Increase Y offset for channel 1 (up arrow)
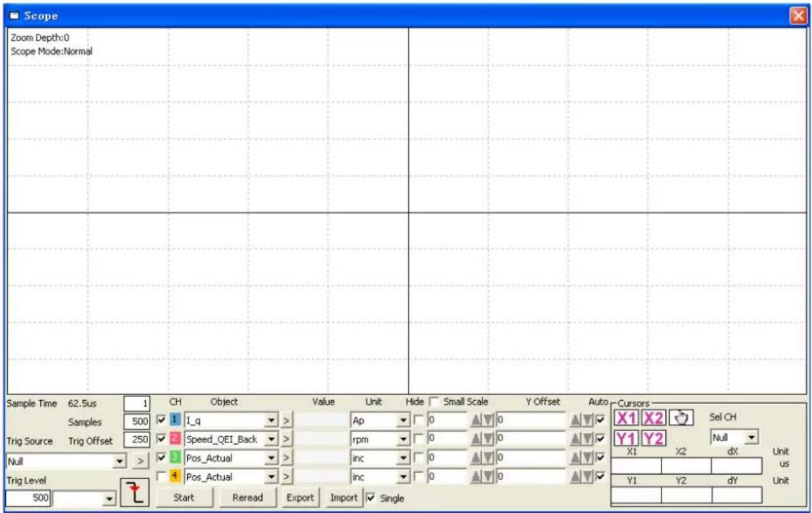This screenshot has height=513, width=812. pos(576,421)
